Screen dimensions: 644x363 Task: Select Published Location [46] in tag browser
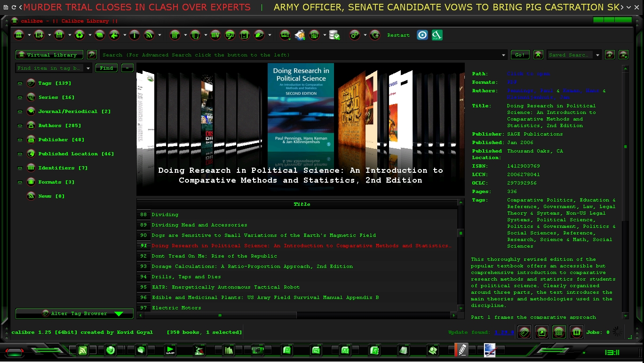76,153
